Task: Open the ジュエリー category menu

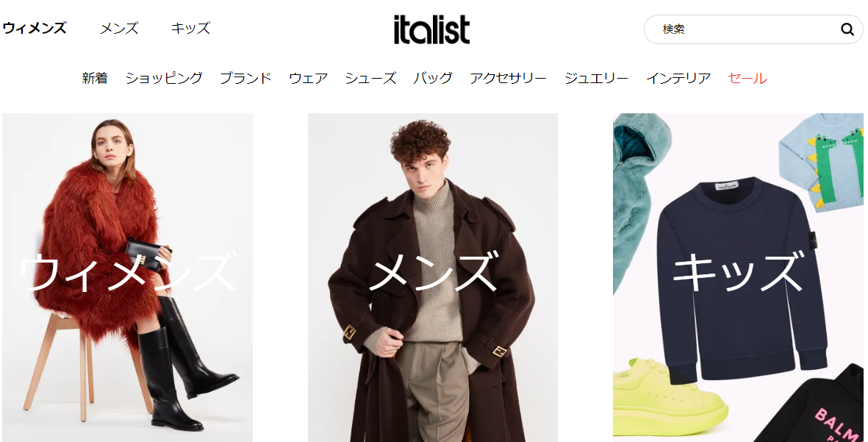Action: click(596, 78)
